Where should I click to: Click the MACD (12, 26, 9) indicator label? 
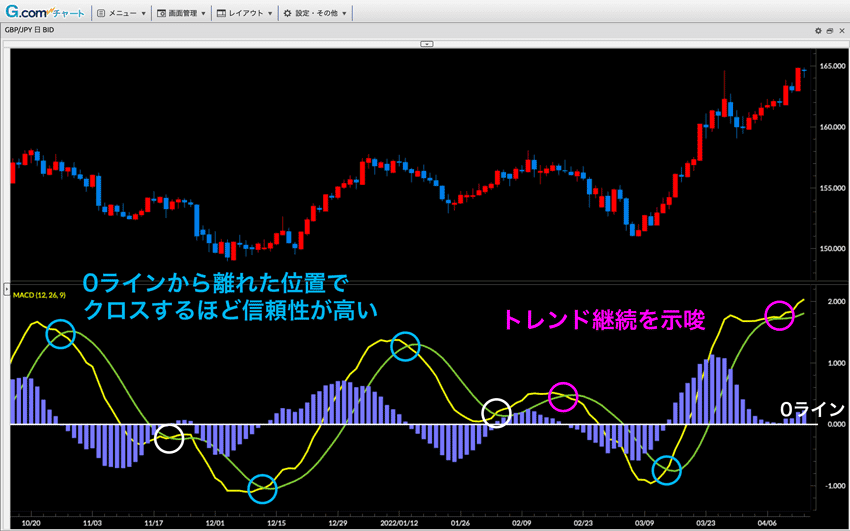click(x=41, y=293)
